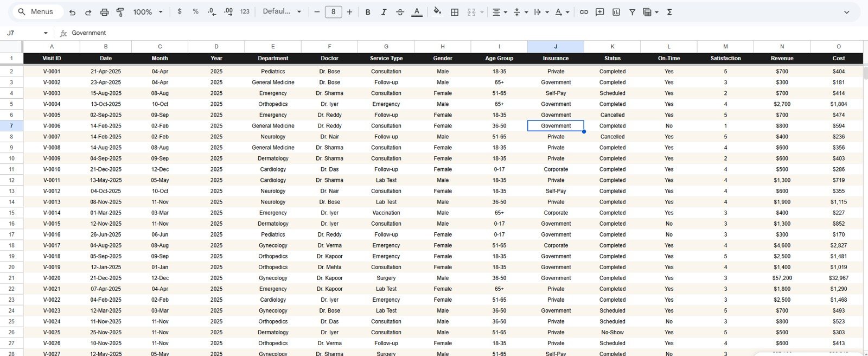Screen dimensions: 868x356
Task: Click the Age Group header cell
Action: (x=499, y=58)
